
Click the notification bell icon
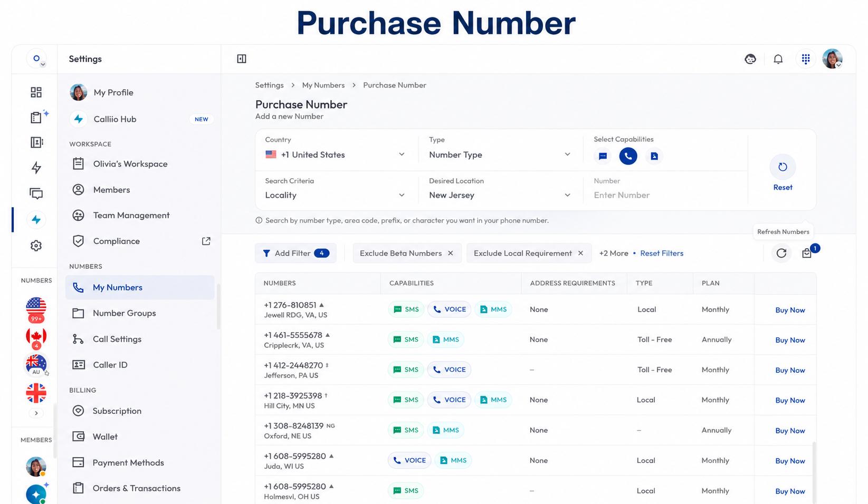778,59
